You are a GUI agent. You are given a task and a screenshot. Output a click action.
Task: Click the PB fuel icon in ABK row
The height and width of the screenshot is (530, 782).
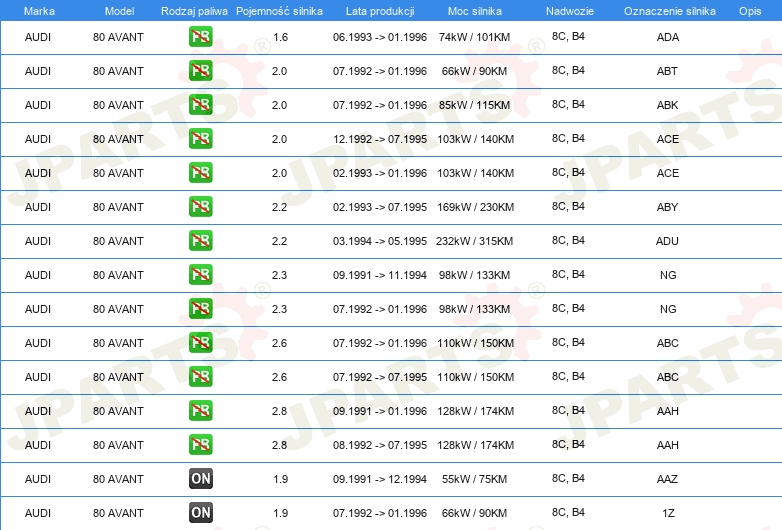coord(200,105)
